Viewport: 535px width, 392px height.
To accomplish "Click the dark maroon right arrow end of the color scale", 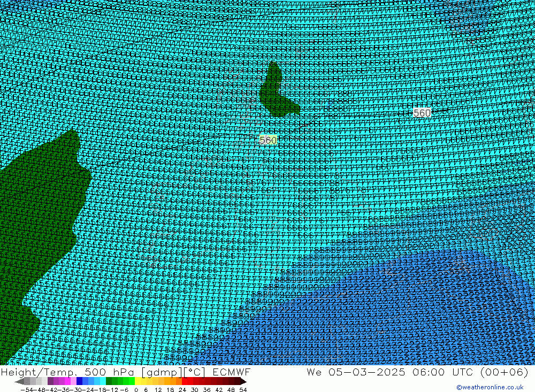I will (x=242, y=381).
